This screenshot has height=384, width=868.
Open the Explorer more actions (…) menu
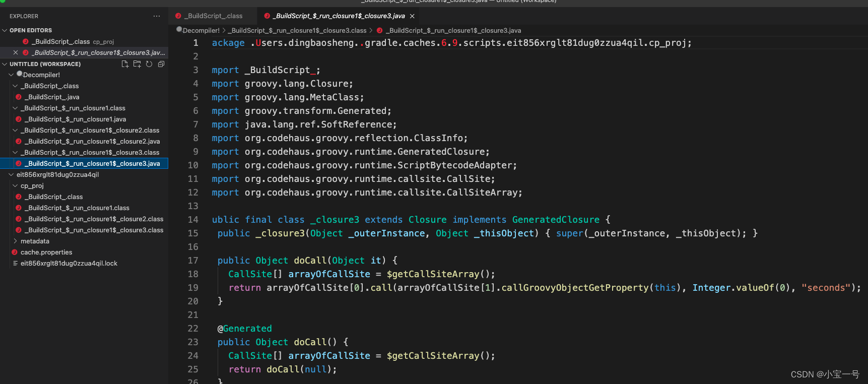tap(157, 16)
